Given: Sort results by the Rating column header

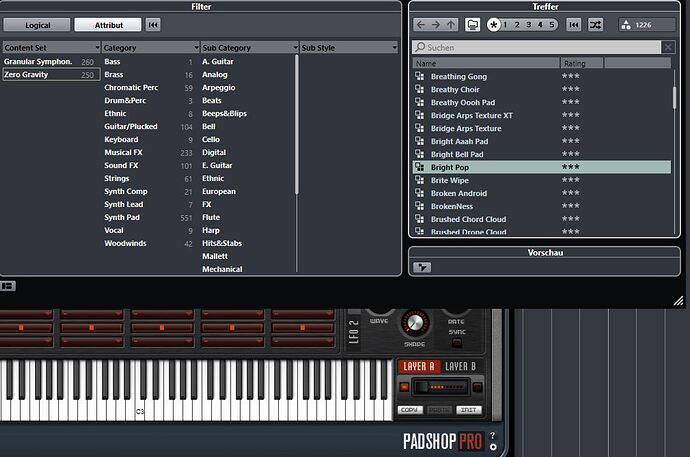Looking at the screenshot, I should [581, 63].
